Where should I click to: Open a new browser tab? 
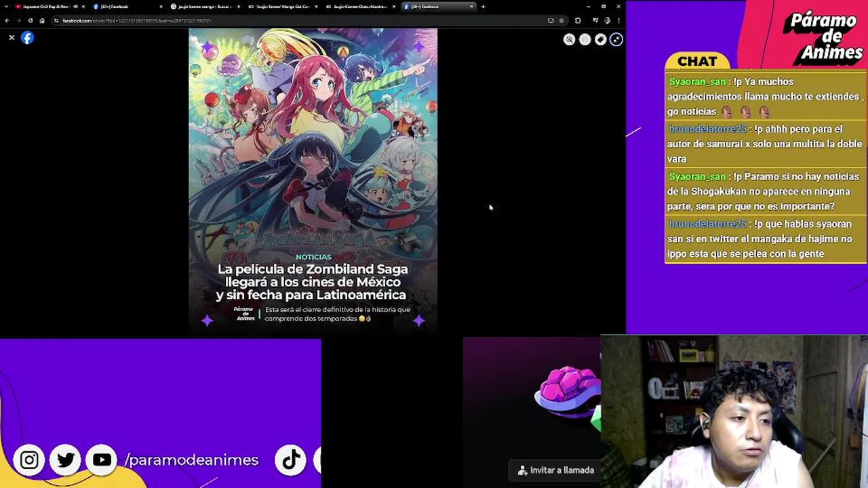tap(483, 7)
